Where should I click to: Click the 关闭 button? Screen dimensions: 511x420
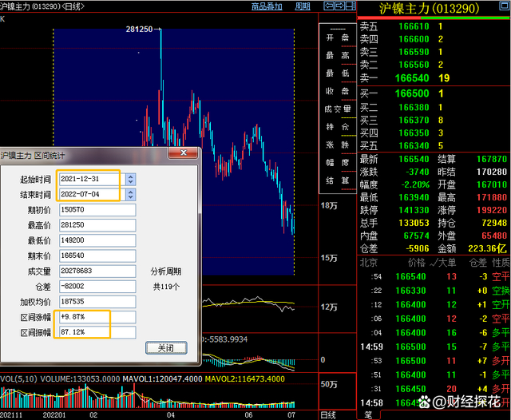coord(166,348)
